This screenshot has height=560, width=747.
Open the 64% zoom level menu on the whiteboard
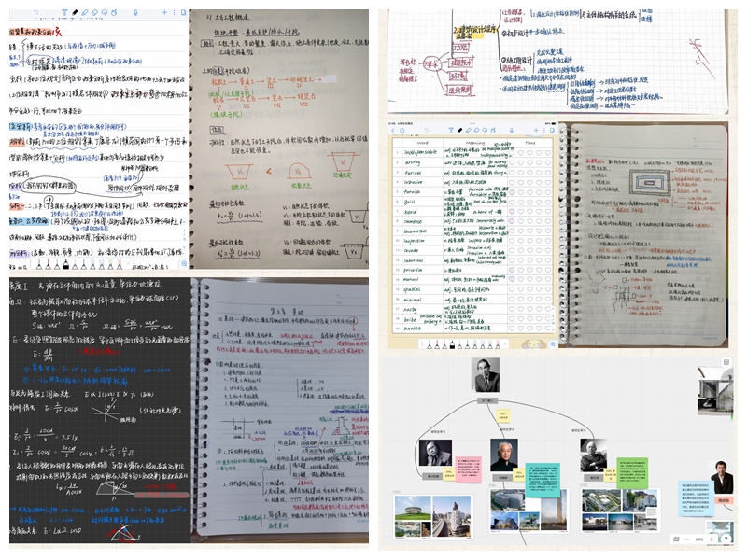coord(699,539)
